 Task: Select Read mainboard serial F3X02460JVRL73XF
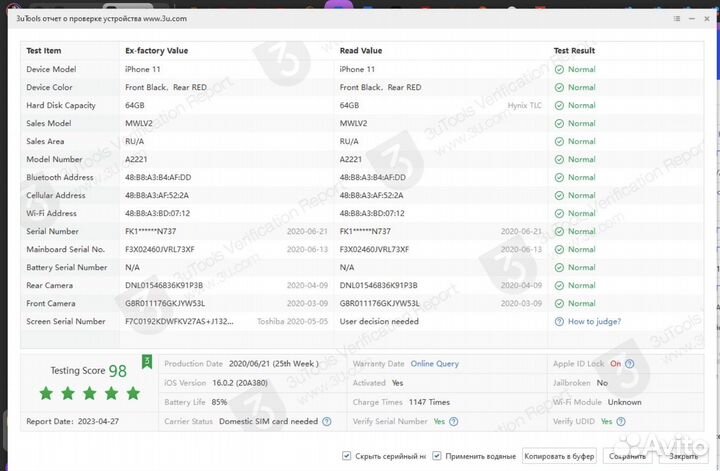(x=374, y=249)
